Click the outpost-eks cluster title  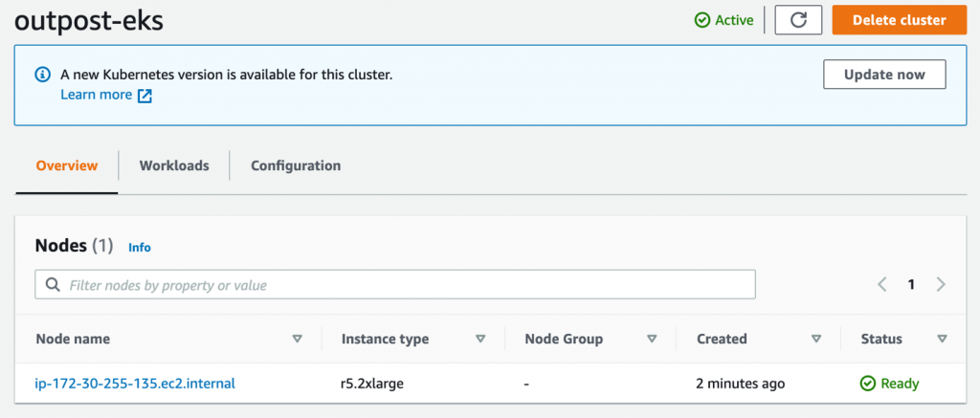click(89, 21)
